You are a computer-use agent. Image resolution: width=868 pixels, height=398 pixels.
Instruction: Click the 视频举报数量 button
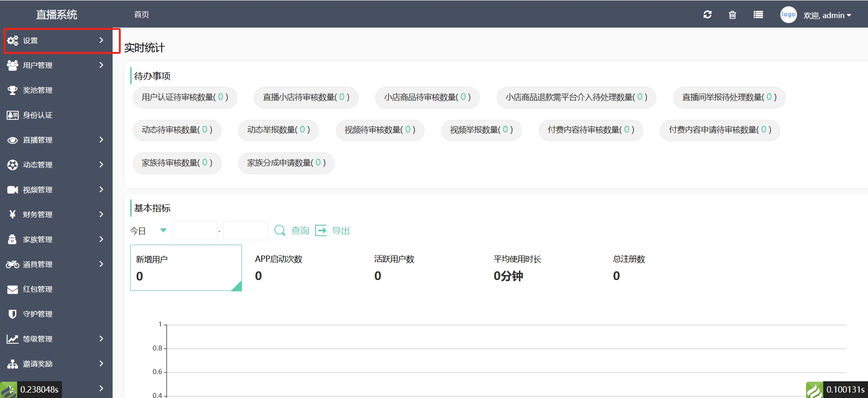(x=481, y=130)
